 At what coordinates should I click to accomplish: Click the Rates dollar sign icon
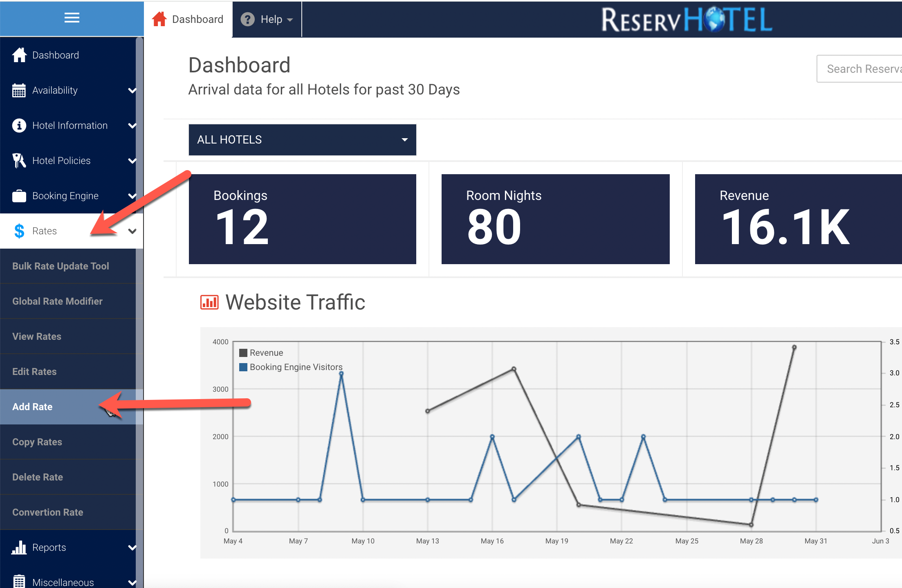[x=19, y=231]
